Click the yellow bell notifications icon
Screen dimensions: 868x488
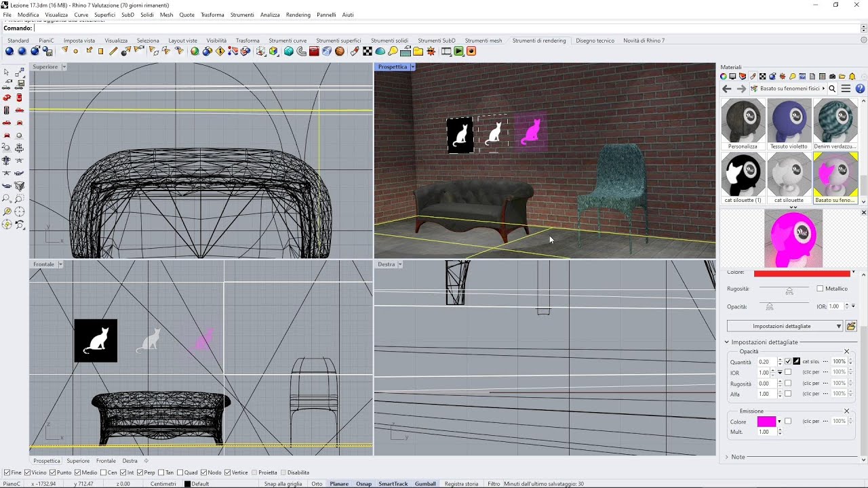tap(852, 77)
